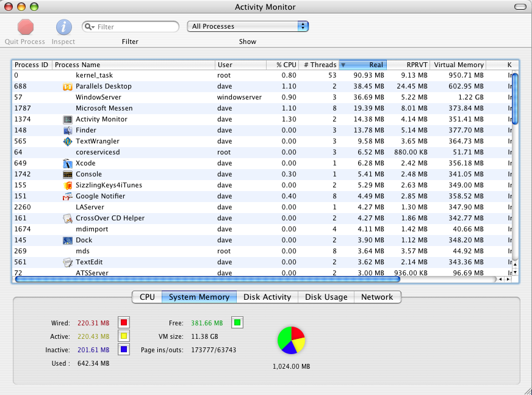This screenshot has height=395, width=532.
Task: Click the windowserver user cell
Action: point(239,98)
